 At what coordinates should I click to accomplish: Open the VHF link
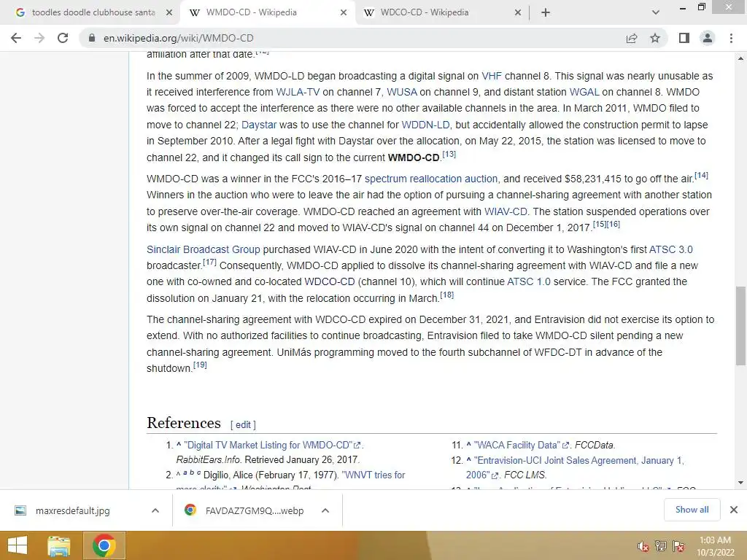pyautogui.click(x=492, y=76)
